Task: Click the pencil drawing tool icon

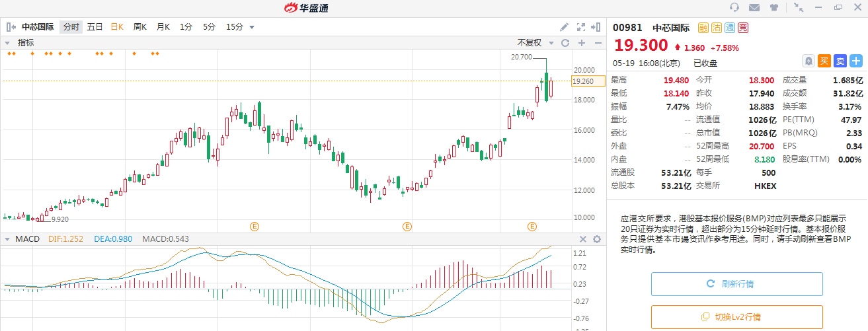Action: pyautogui.click(x=564, y=27)
